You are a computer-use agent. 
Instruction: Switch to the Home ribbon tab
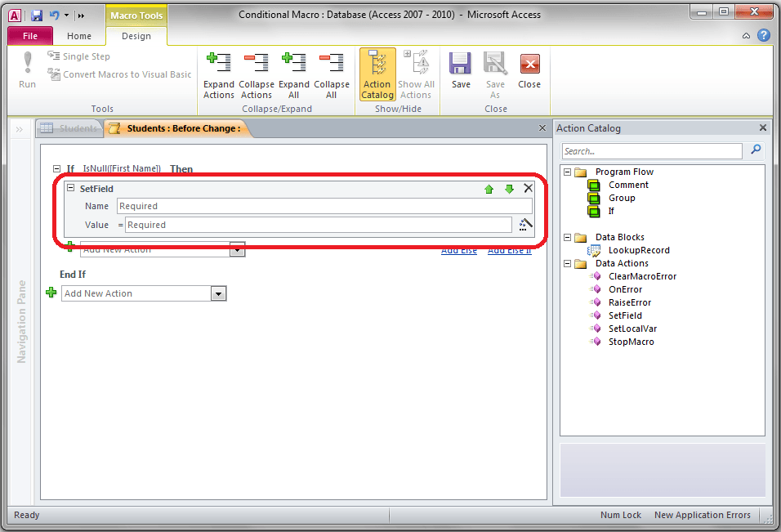79,36
